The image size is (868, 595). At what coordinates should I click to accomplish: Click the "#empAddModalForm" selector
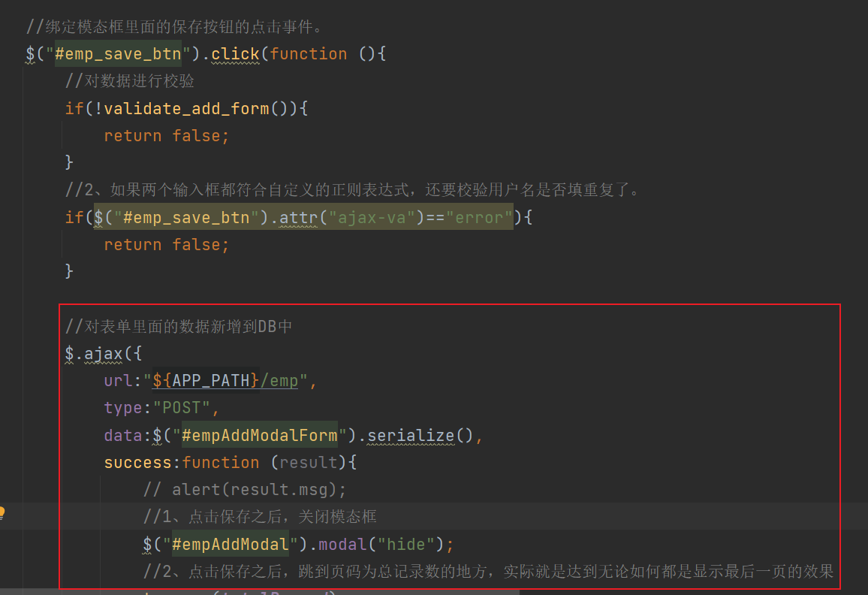point(259,436)
